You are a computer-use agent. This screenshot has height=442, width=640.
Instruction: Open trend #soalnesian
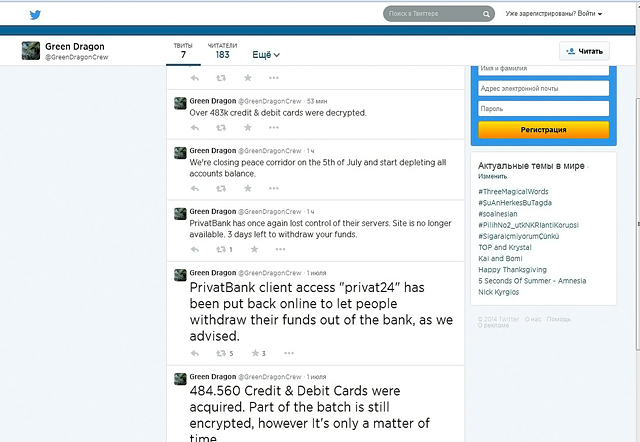498,214
